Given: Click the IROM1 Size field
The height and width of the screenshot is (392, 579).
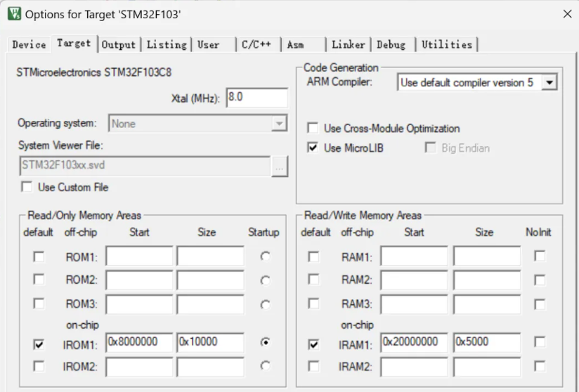Looking at the screenshot, I should [x=209, y=342].
